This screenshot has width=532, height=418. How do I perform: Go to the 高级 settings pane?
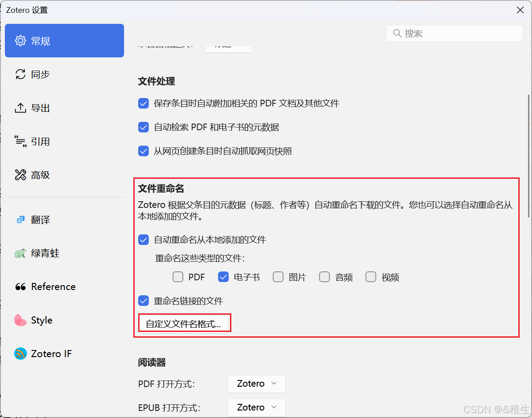click(64, 175)
